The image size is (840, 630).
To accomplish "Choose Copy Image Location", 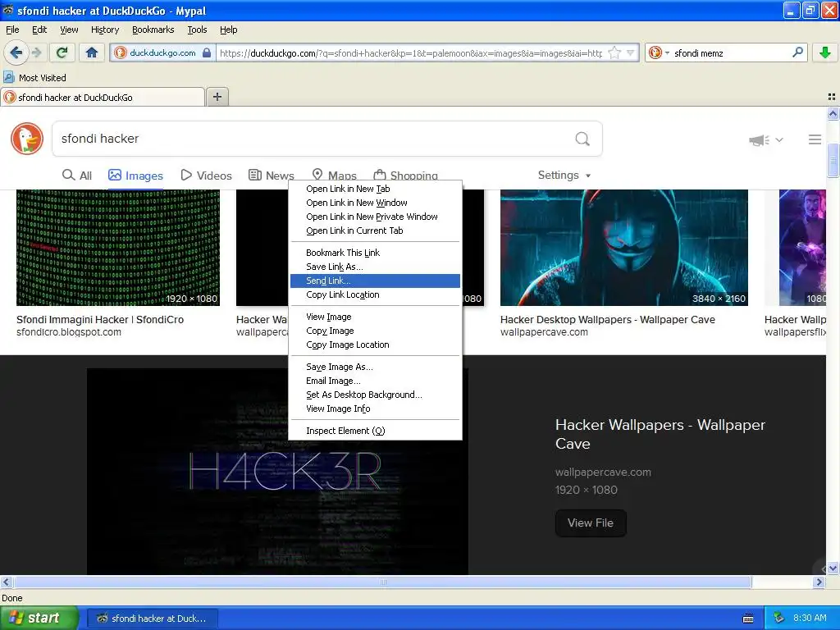I will coord(375,345).
